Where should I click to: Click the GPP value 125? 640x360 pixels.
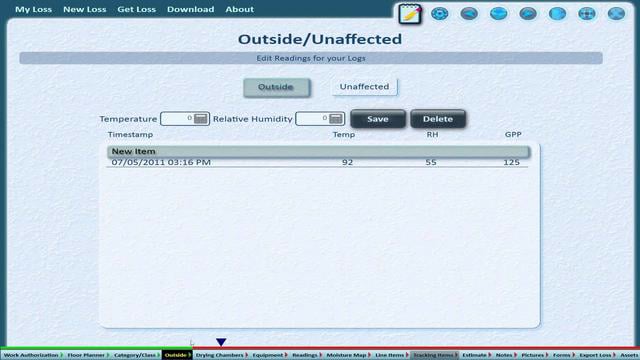point(511,162)
